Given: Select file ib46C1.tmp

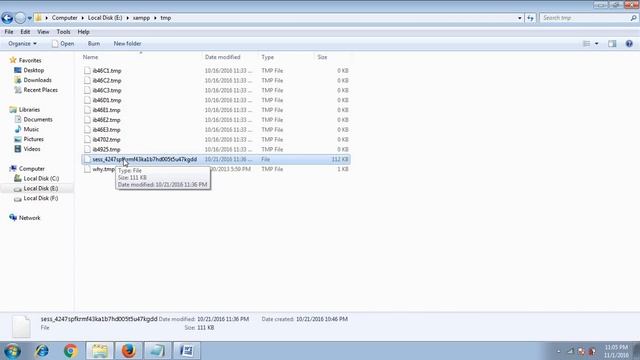Looking at the screenshot, I should click(x=107, y=71).
